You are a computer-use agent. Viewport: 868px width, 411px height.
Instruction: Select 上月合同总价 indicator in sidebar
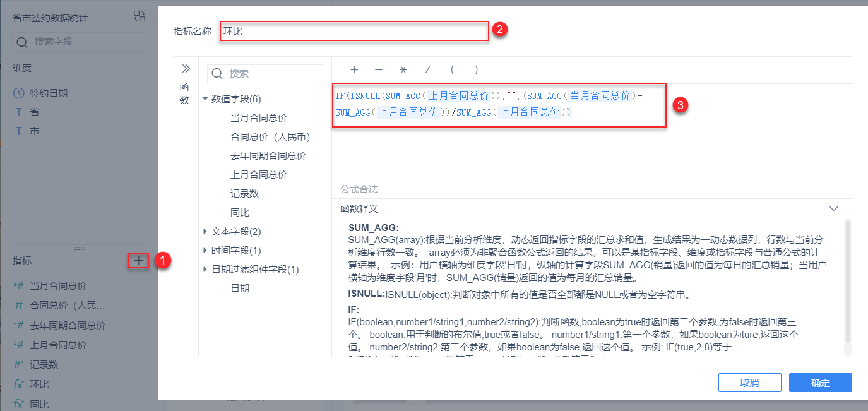pyautogui.click(x=59, y=345)
